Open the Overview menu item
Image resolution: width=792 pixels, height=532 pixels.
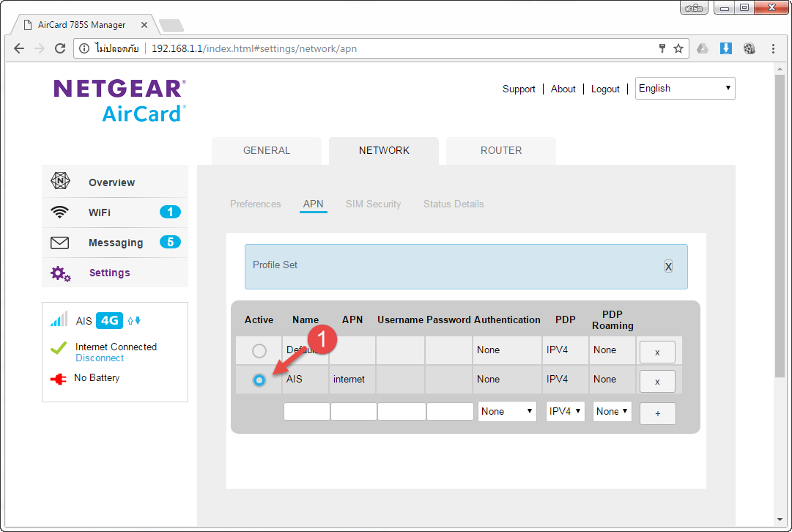[x=114, y=182]
